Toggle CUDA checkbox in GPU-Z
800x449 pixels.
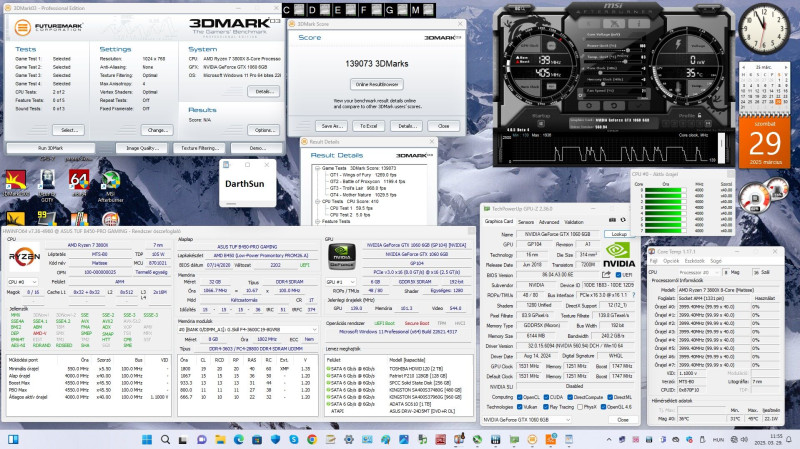(546, 397)
